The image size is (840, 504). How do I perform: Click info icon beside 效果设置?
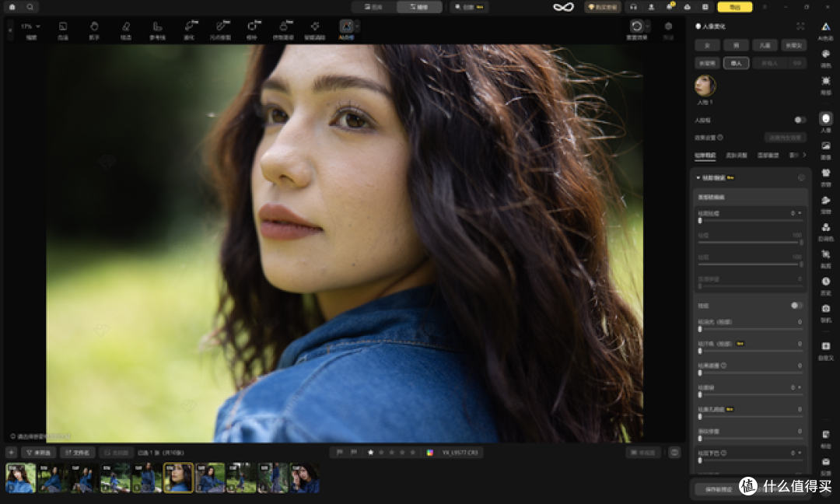click(720, 138)
